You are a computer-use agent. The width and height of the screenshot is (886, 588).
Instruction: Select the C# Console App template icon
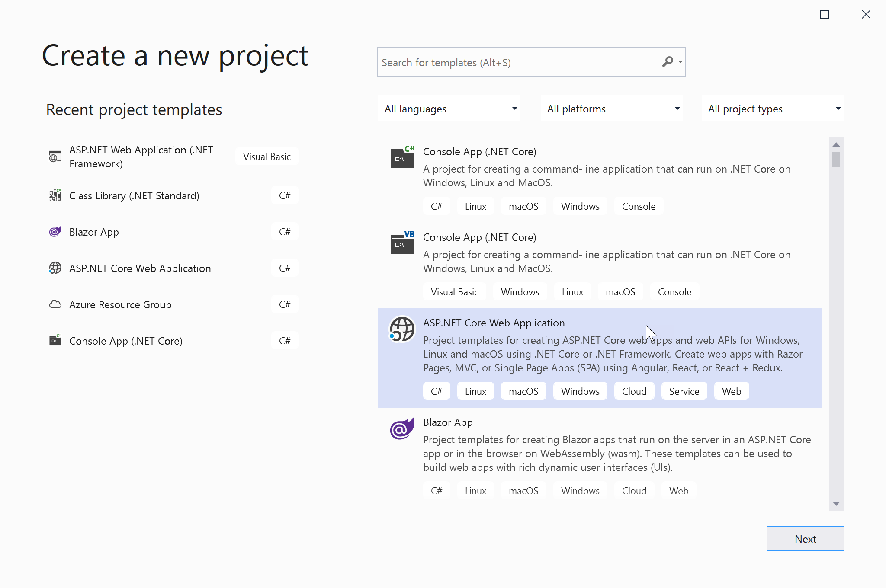(401, 158)
